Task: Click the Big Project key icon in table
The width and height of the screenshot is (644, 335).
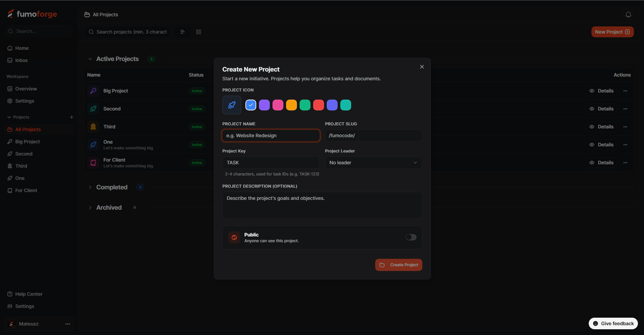Action: pyautogui.click(x=93, y=91)
